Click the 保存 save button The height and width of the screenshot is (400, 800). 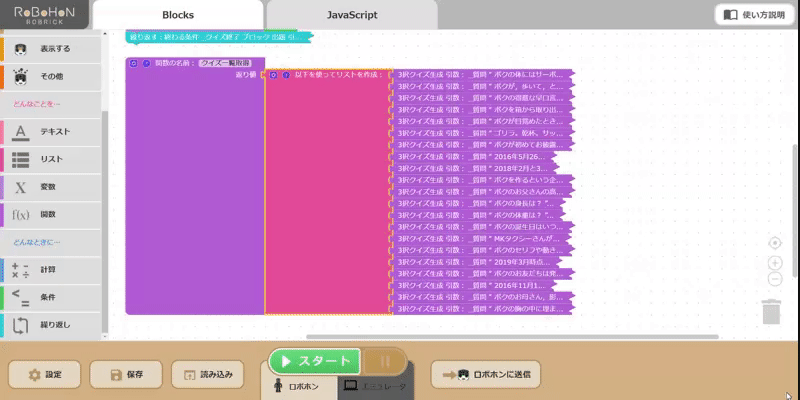coord(126,374)
